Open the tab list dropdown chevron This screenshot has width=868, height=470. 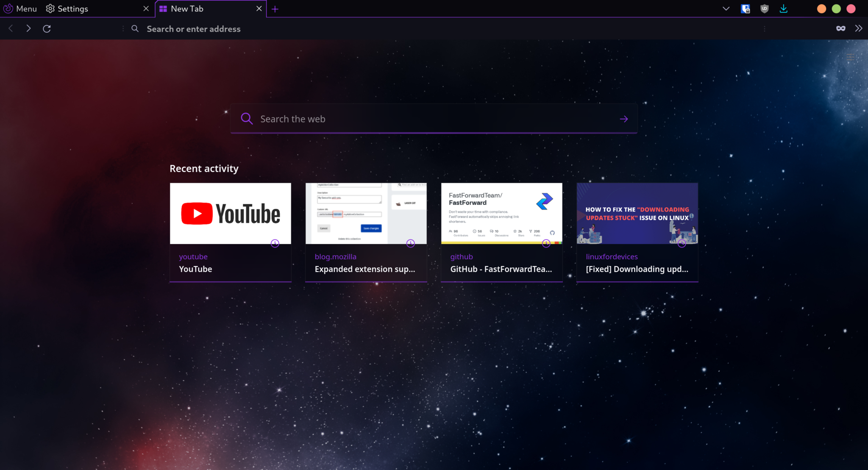[726, 8]
